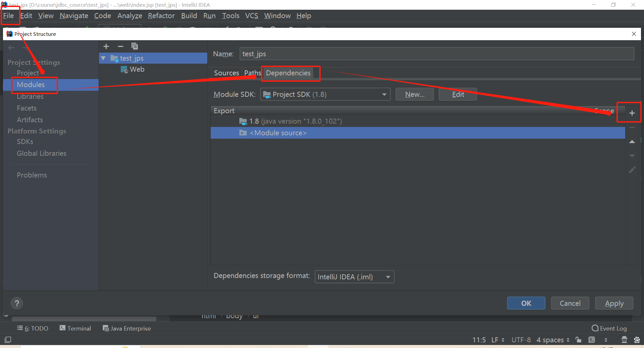Open the 6: TODO tool window

click(x=33, y=328)
